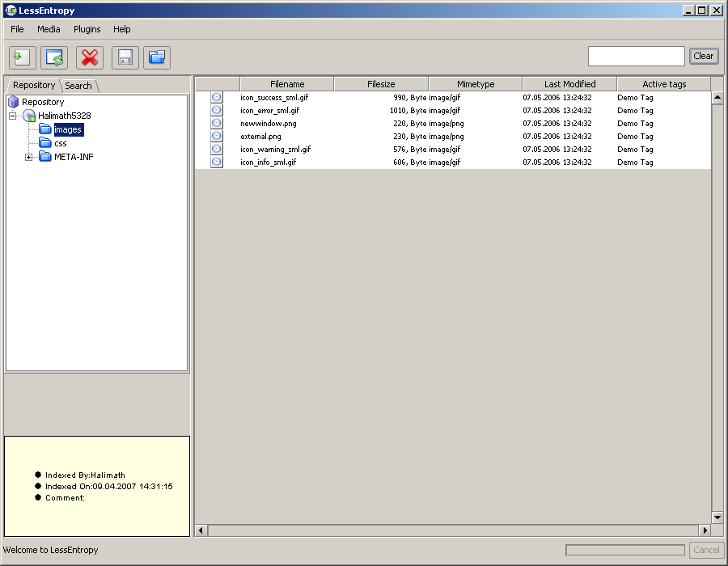
Task: Click the filter text field near Clear
Action: [636, 56]
